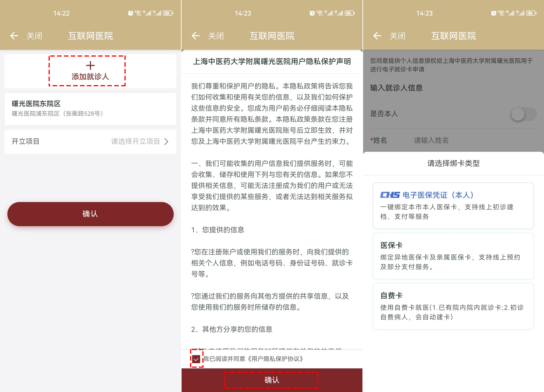Tap 关闭 on the card type screen
This screenshot has width=544, height=392.
click(397, 36)
